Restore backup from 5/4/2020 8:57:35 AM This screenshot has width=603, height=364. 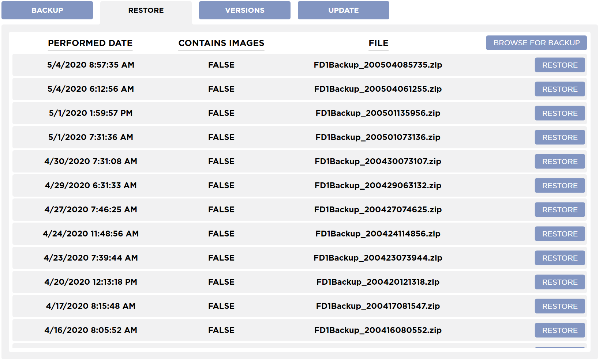[559, 65]
